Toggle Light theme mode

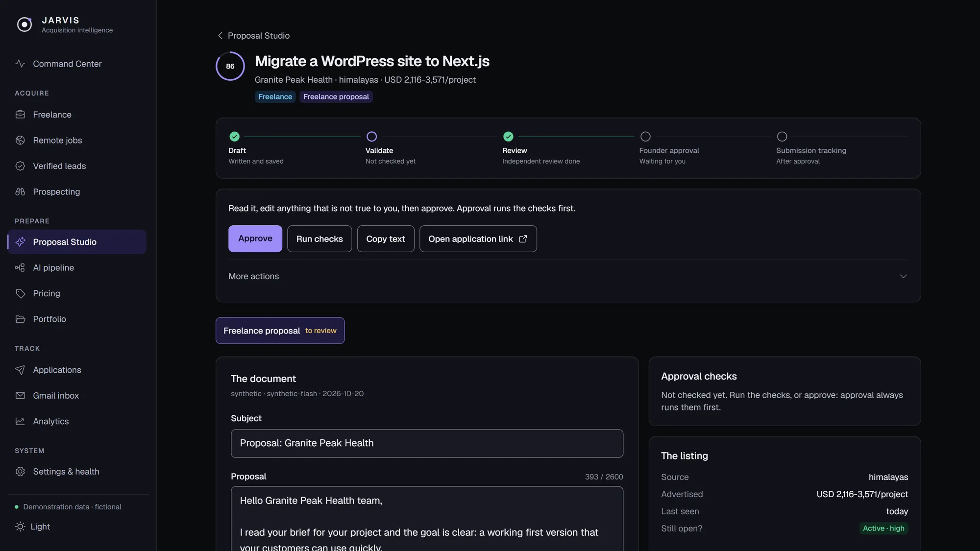click(x=33, y=527)
